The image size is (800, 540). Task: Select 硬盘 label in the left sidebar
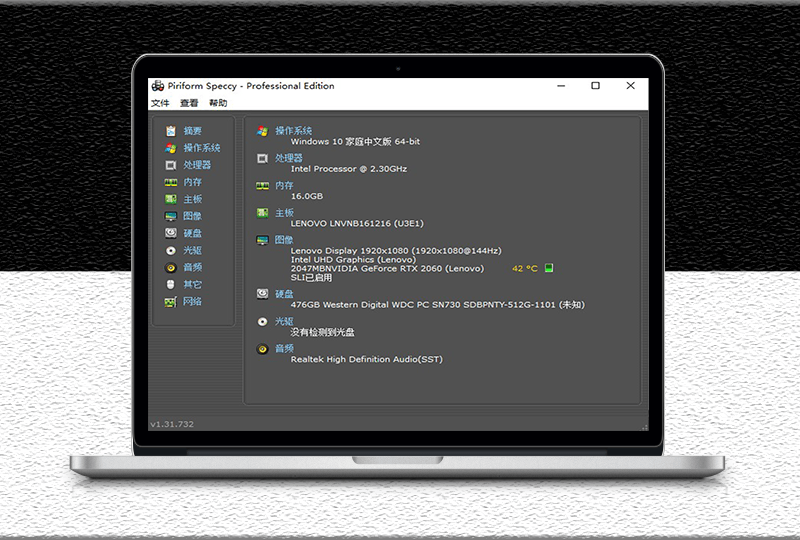pyautogui.click(x=192, y=233)
